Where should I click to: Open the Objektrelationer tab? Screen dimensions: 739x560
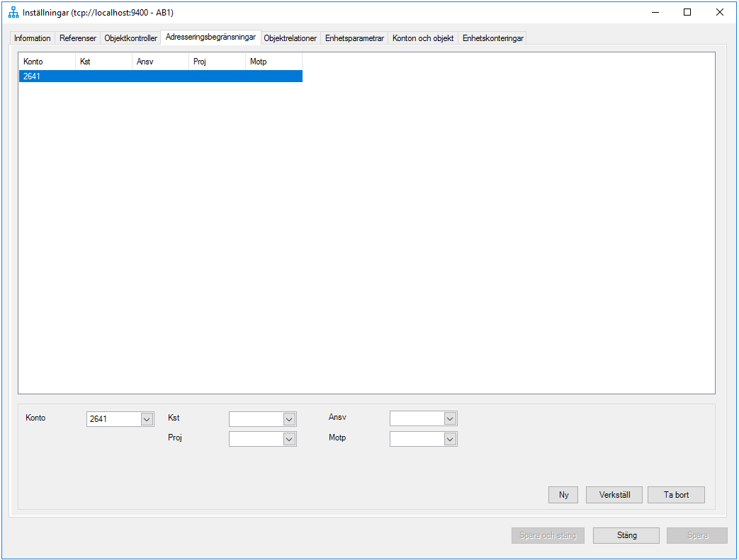pyautogui.click(x=290, y=38)
